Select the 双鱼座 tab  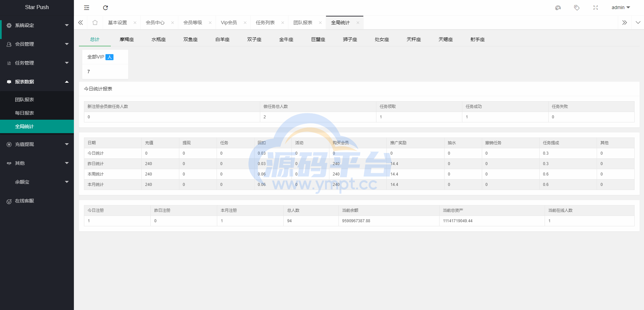[190, 39]
